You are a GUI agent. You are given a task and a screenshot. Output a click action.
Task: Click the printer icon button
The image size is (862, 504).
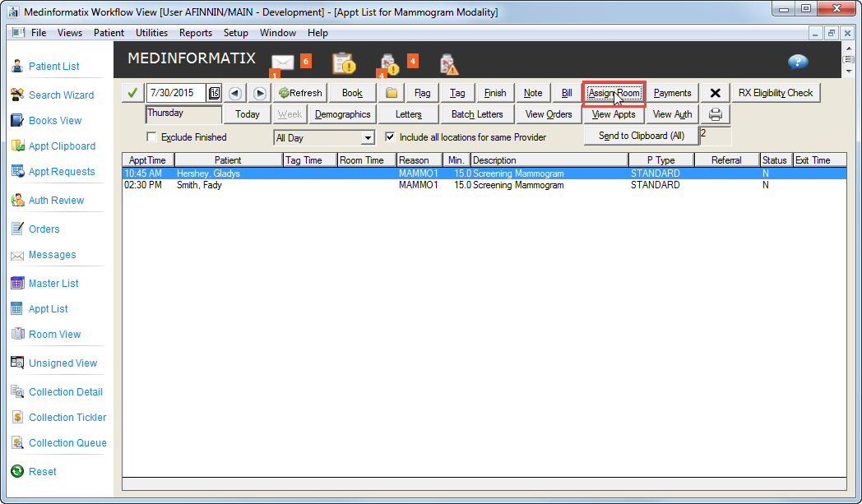(716, 114)
